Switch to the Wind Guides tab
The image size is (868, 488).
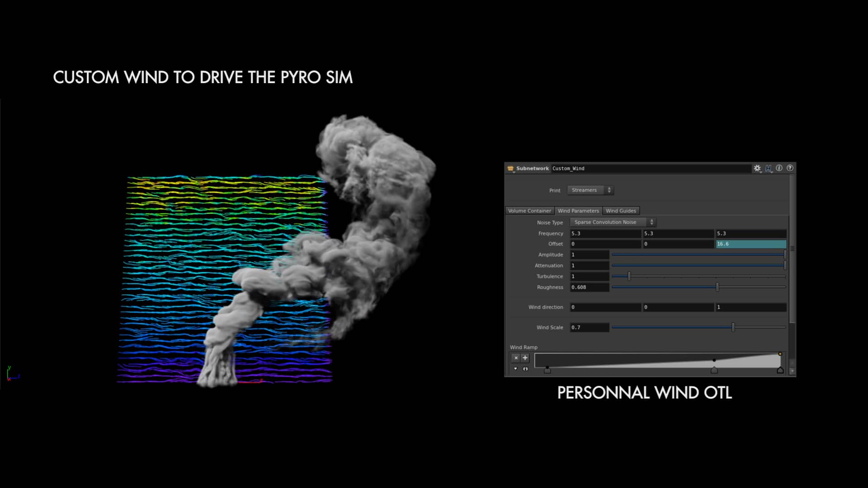click(x=621, y=211)
